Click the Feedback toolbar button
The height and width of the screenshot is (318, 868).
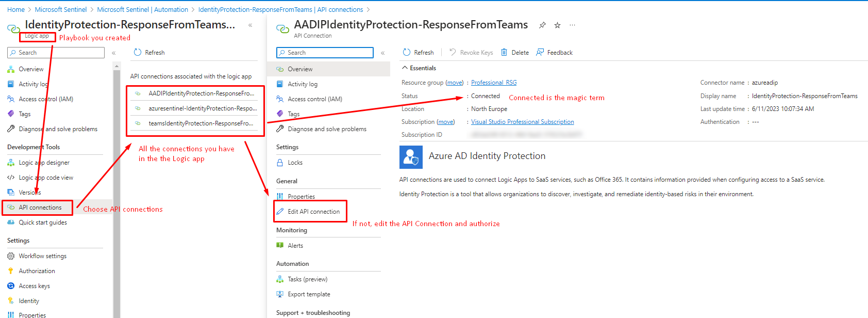[x=554, y=53]
